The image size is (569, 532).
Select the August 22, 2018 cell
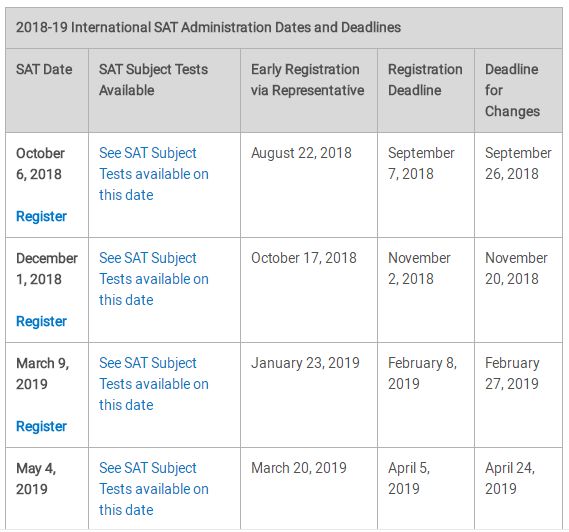point(301,153)
